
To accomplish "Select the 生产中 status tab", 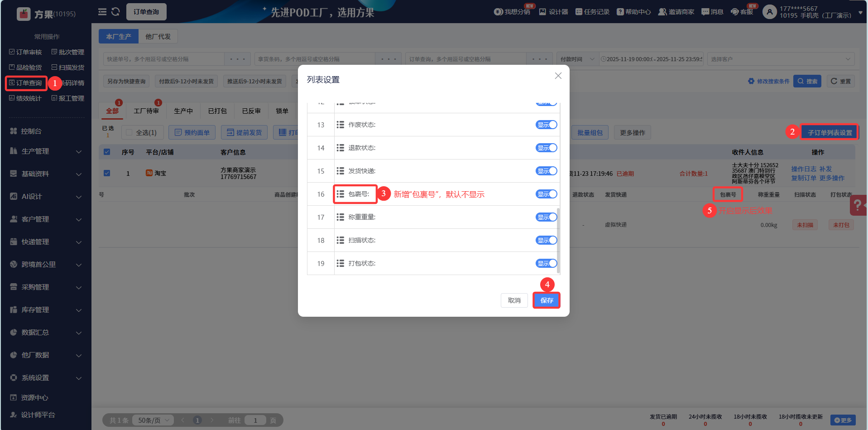I will (183, 111).
